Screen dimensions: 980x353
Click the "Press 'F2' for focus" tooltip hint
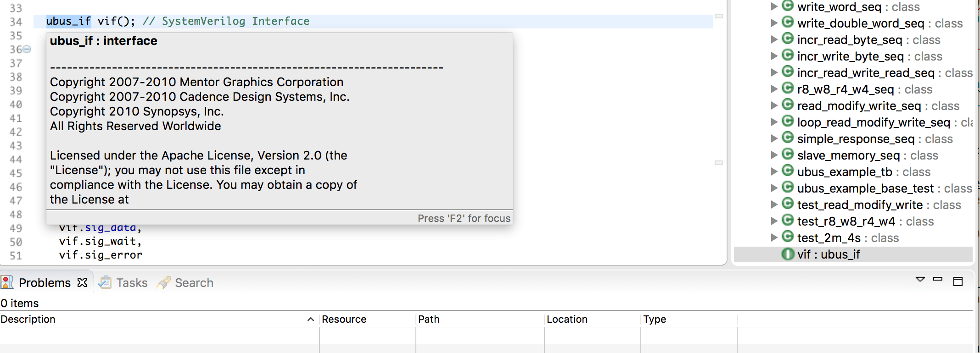464,218
